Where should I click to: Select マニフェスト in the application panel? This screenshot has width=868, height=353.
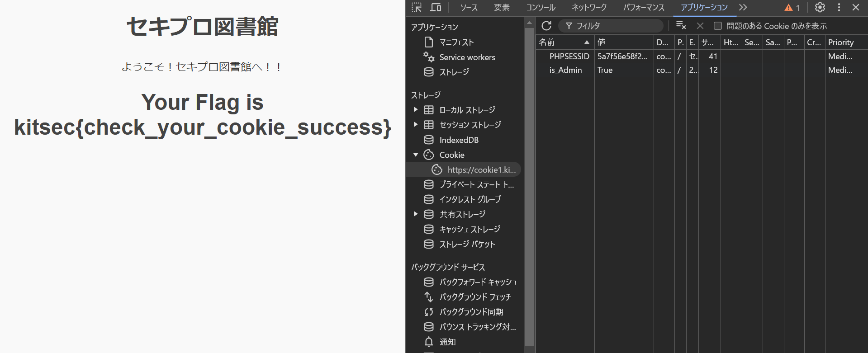[x=456, y=42]
